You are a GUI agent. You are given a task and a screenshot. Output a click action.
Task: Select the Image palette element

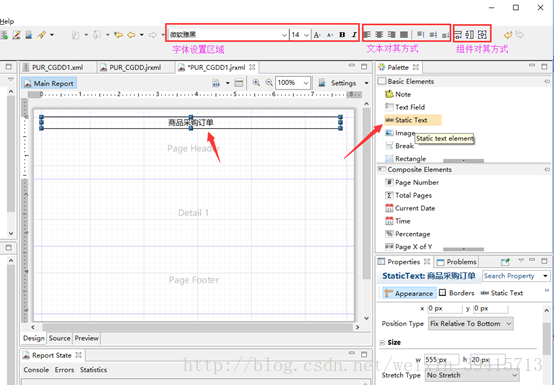[x=400, y=133]
